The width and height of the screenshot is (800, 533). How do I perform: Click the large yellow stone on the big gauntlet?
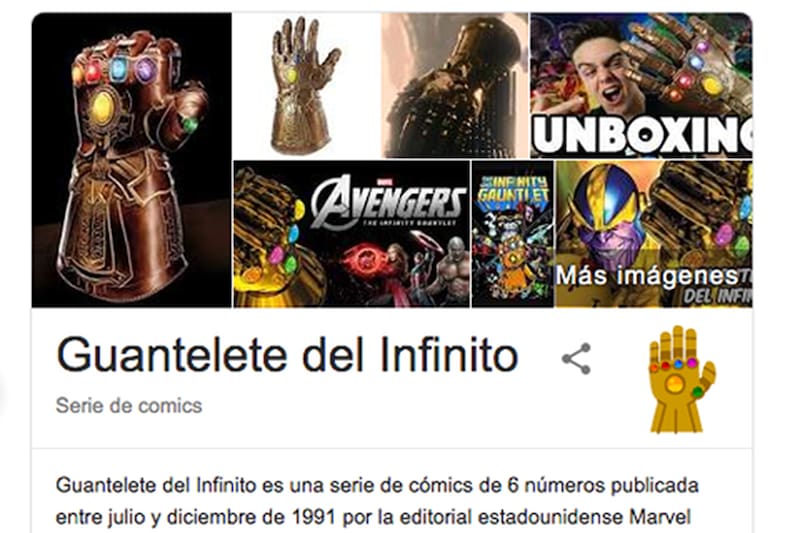click(x=103, y=108)
